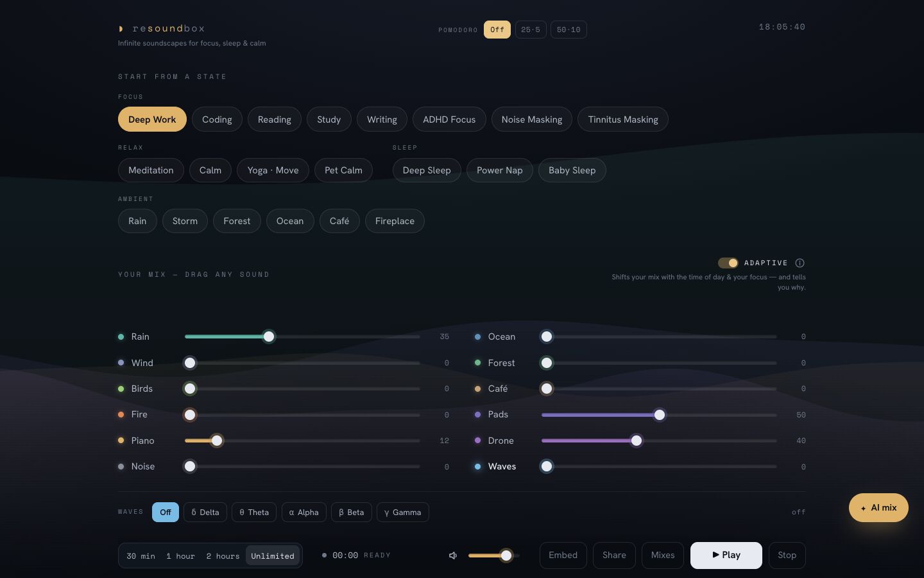Viewport: 924px width, 578px height.
Task: Start the Fireplace ambient preset
Action: coord(395,221)
